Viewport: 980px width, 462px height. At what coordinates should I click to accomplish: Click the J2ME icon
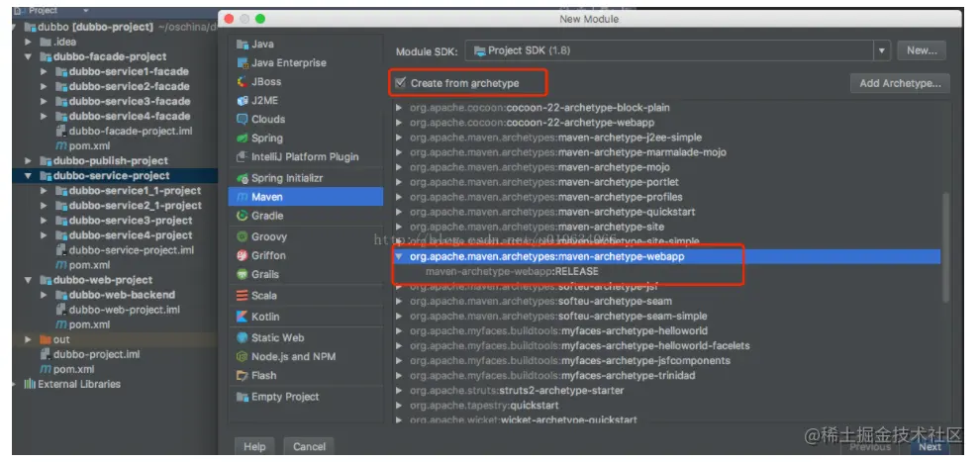pyautogui.click(x=242, y=101)
